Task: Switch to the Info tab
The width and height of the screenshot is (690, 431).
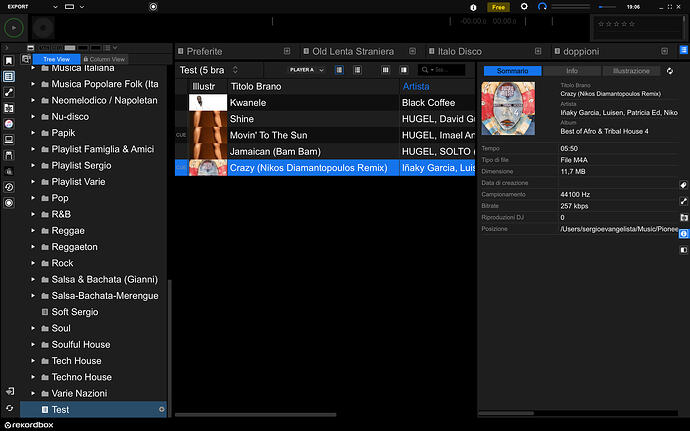Action: [572, 71]
